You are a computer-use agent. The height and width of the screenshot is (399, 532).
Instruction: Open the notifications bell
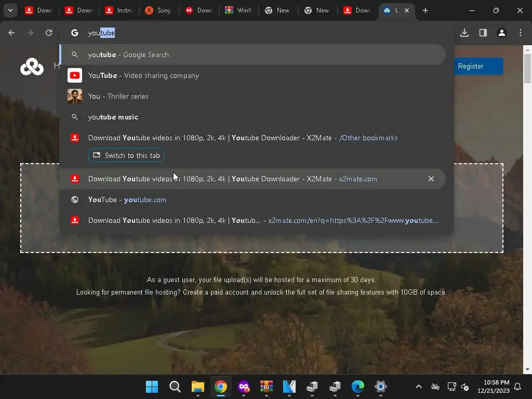pos(517,387)
